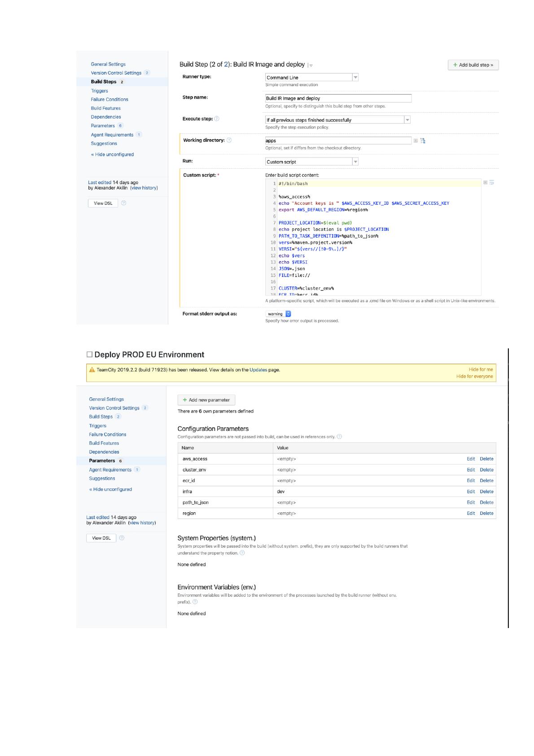
Task: Follow the Updates link in the banner
Action: pyautogui.click(x=258, y=370)
